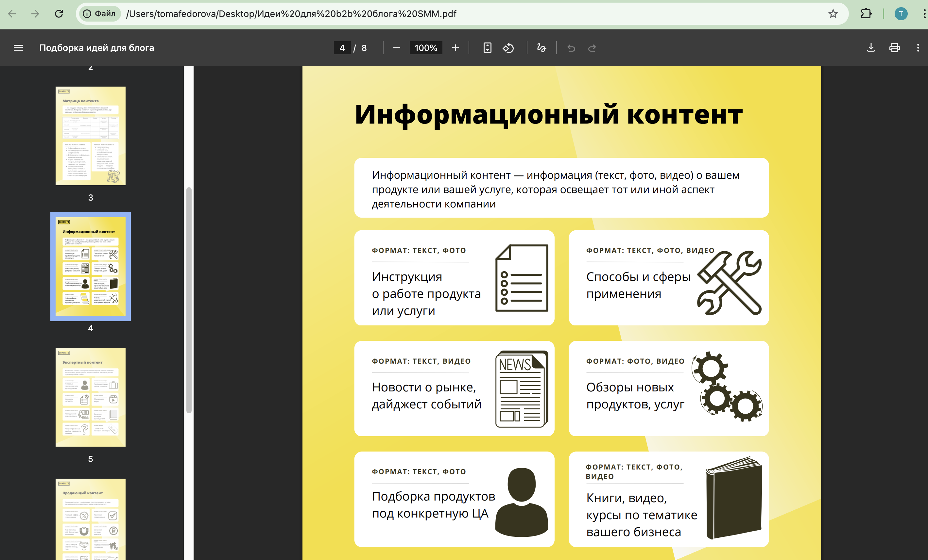Open page 5 thumbnail Экспертный контент

click(90, 397)
